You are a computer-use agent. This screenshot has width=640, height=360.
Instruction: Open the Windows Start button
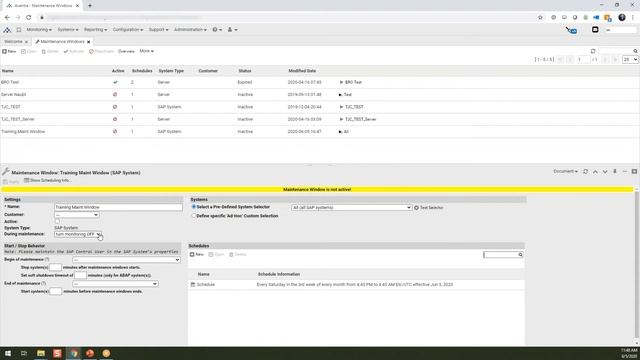[x=8, y=353]
